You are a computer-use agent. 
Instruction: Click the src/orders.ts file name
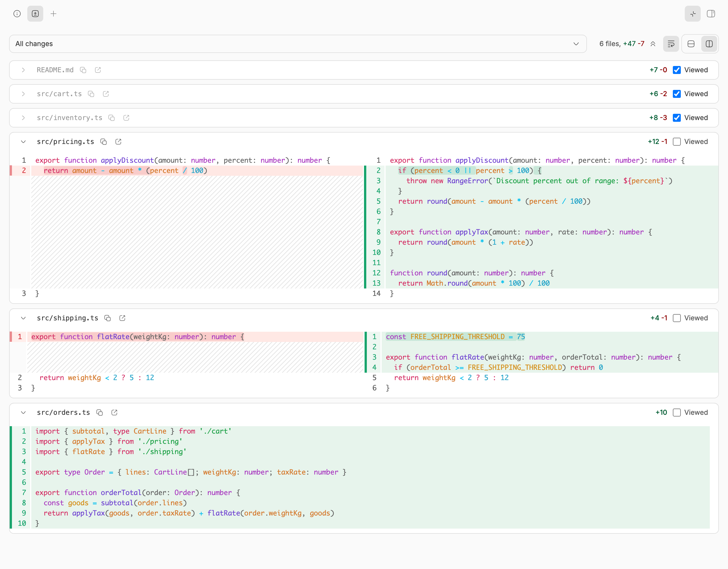pyautogui.click(x=63, y=413)
